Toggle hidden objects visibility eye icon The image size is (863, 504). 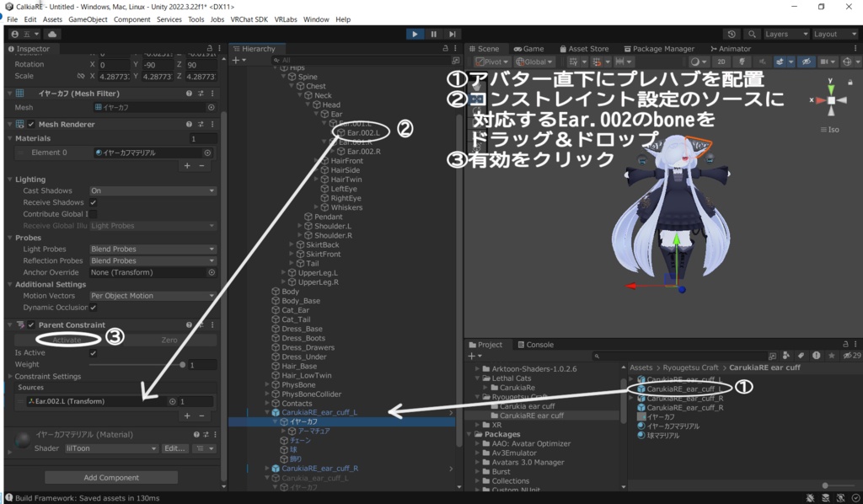[807, 62]
